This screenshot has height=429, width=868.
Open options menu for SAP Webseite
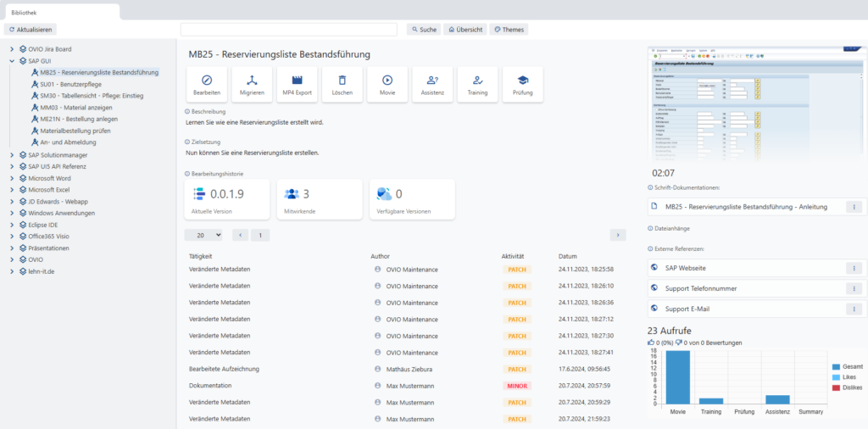tap(854, 268)
